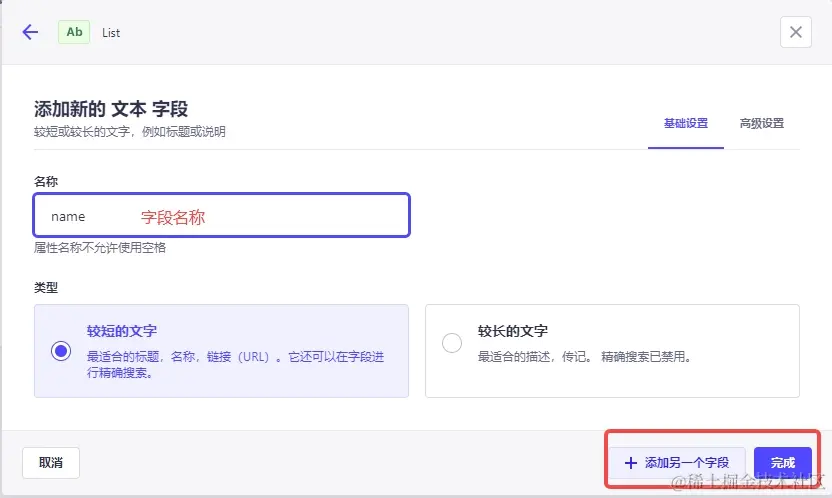Click the plus icon beside 添加另一个字段
Screen dimensions: 832x498
pyautogui.click(x=630, y=463)
